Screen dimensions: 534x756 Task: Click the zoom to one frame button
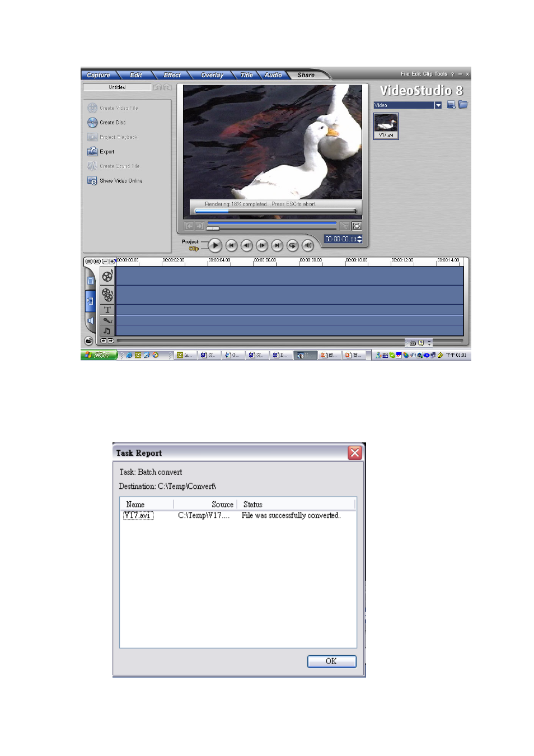(x=97, y=262)
